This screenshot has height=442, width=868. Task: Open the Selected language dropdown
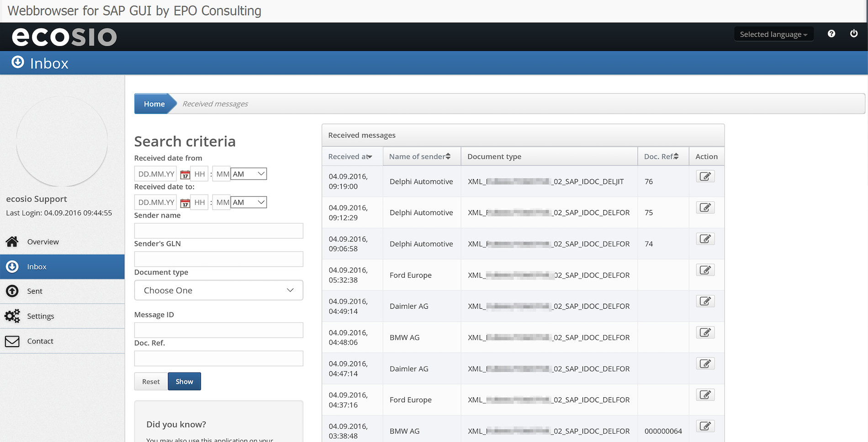point(773,34)
